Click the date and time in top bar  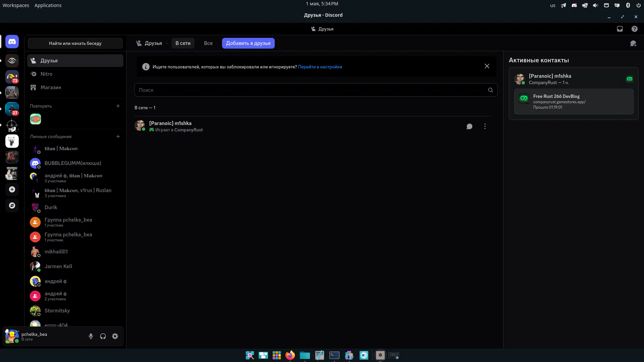(x=322, y=4)
